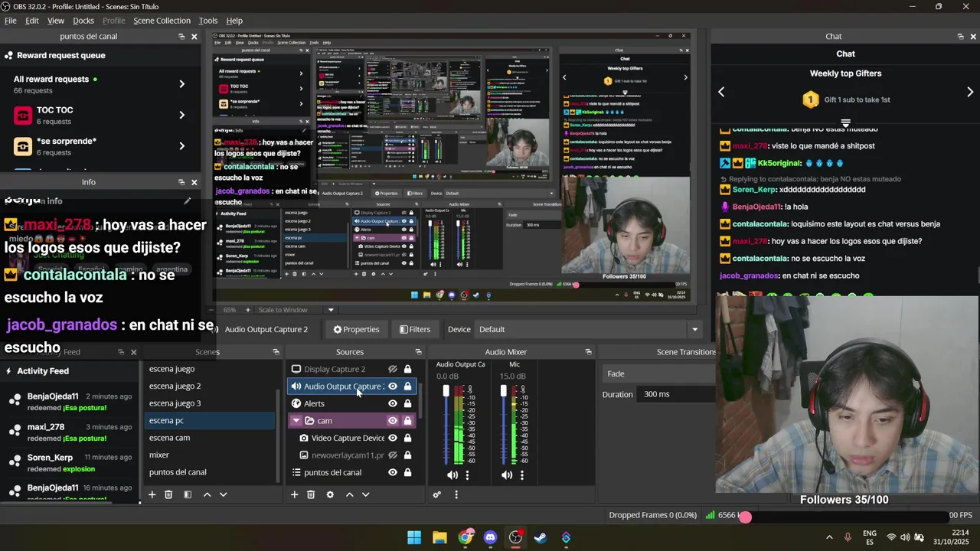The image size is (980, 551).
Task: Open the Docks menu
Action: coord(83,21)
